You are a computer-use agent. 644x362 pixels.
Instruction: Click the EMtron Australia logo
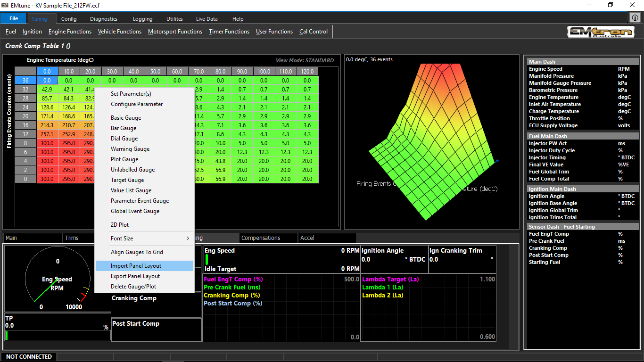pos(601,32)
